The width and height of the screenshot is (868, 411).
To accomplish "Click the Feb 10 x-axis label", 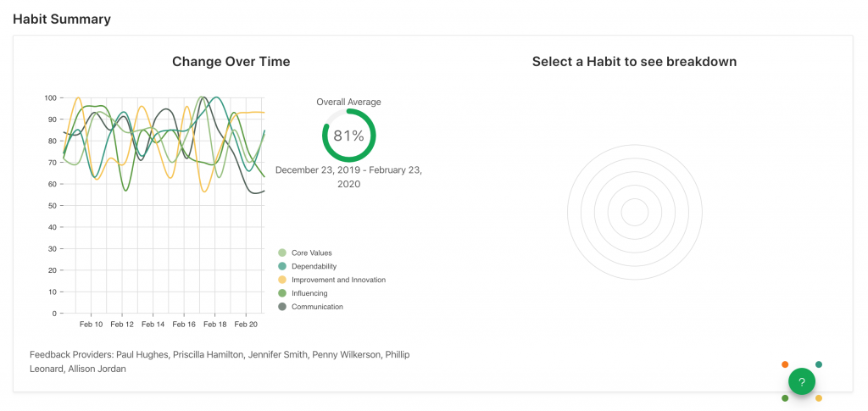I will (x=92, y=324).
